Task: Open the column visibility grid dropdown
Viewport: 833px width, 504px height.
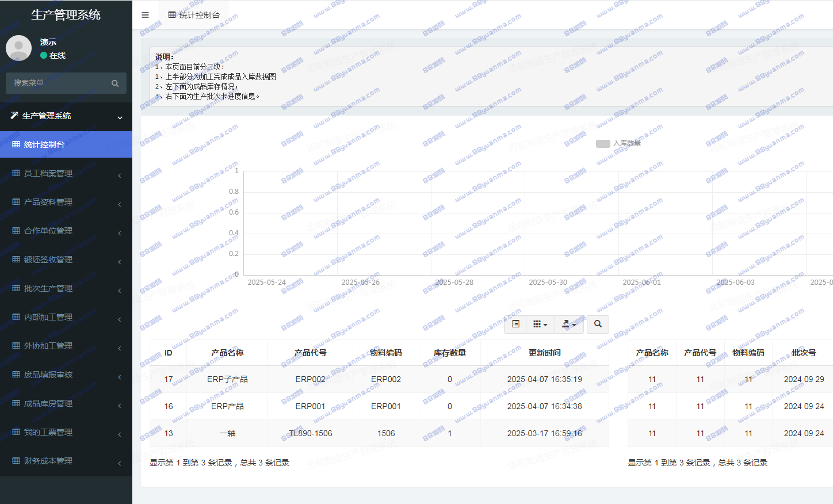Action: point(540,324)
